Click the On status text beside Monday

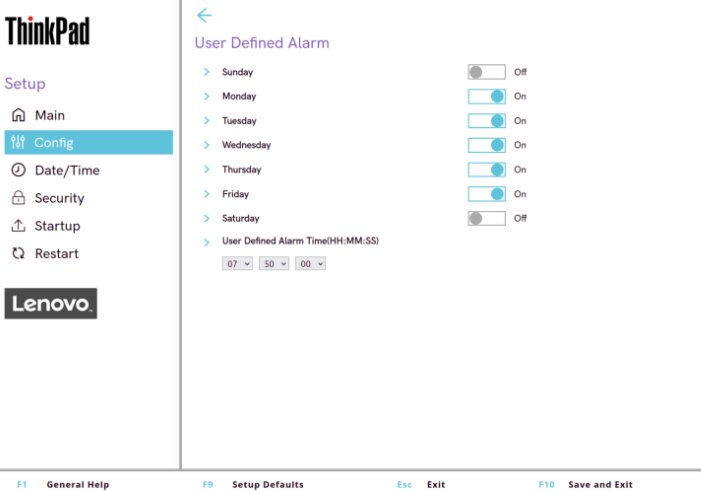520,96
